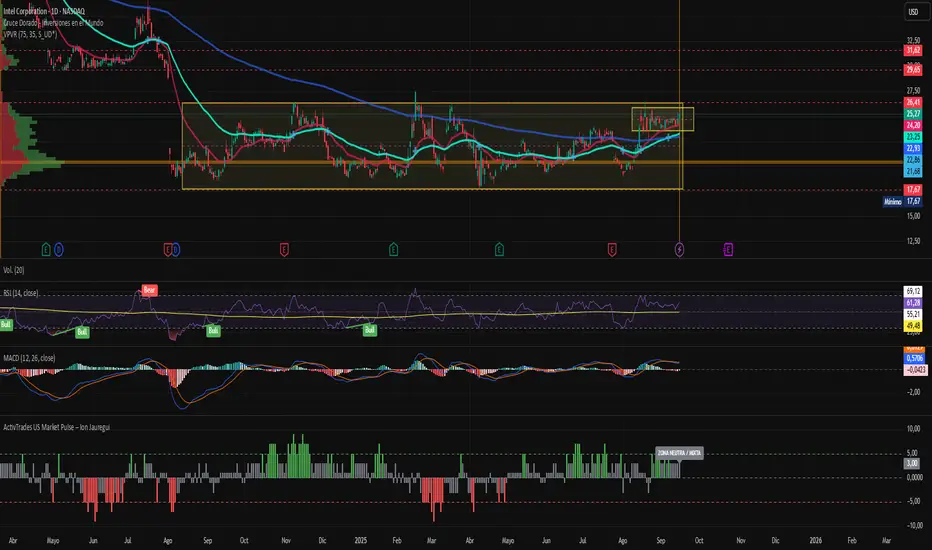Select the ActivTrades US Market Pulse legend
Viewport: 932px width, 550px height.
[x=56, y=427]
